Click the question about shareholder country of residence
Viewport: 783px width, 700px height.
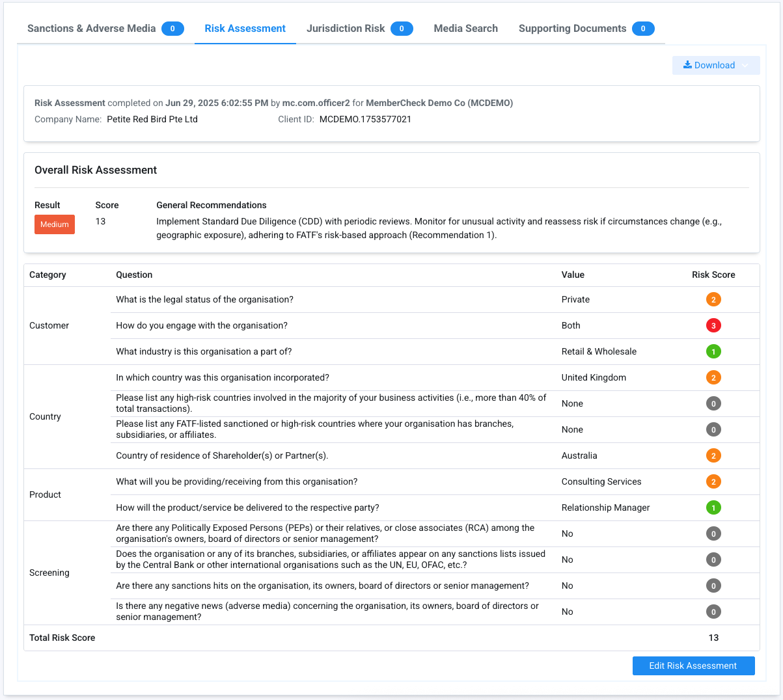click(x=222, y=455)
